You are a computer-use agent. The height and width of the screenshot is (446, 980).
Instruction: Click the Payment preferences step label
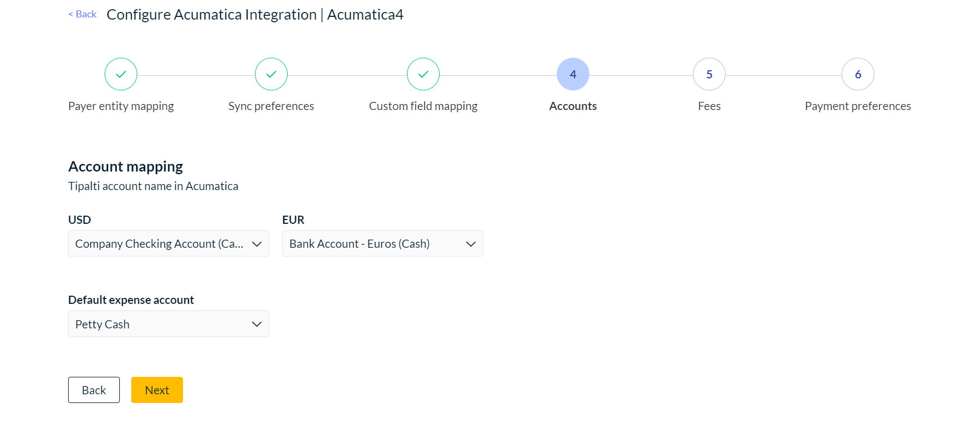coord(857,106)
